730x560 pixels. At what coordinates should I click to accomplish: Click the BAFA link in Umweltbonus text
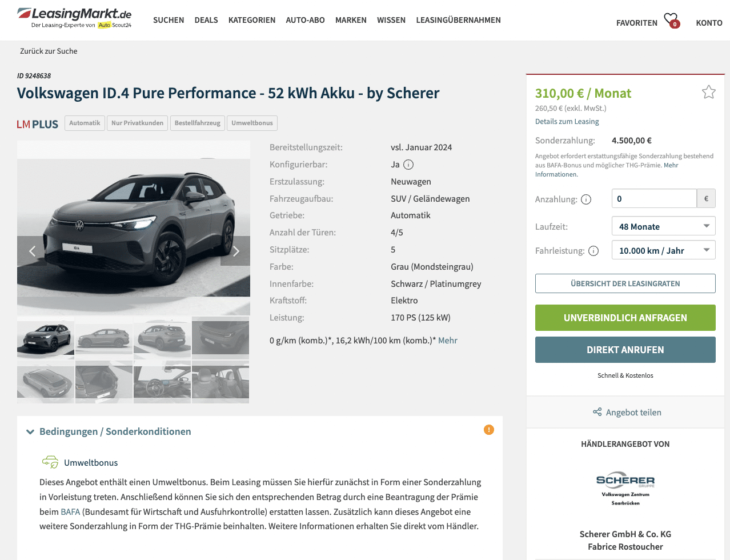(x=70, y=511)
